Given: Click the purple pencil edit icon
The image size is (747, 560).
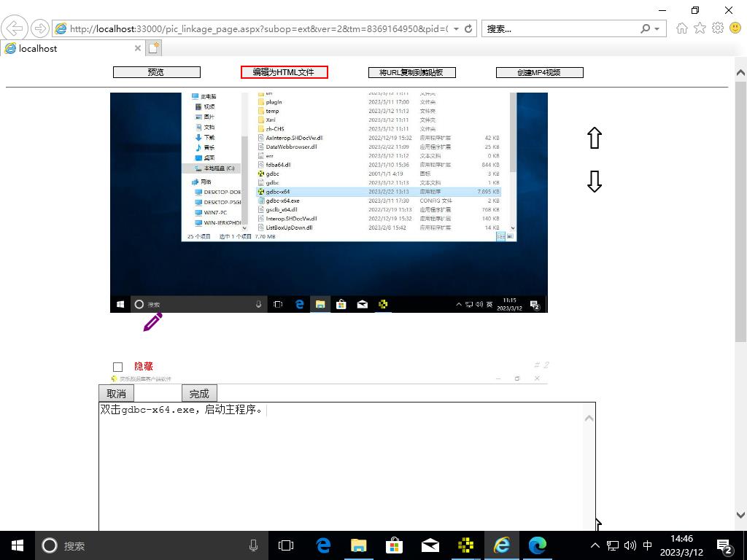Looking at the screenshot, I should [x=152, y=322].
